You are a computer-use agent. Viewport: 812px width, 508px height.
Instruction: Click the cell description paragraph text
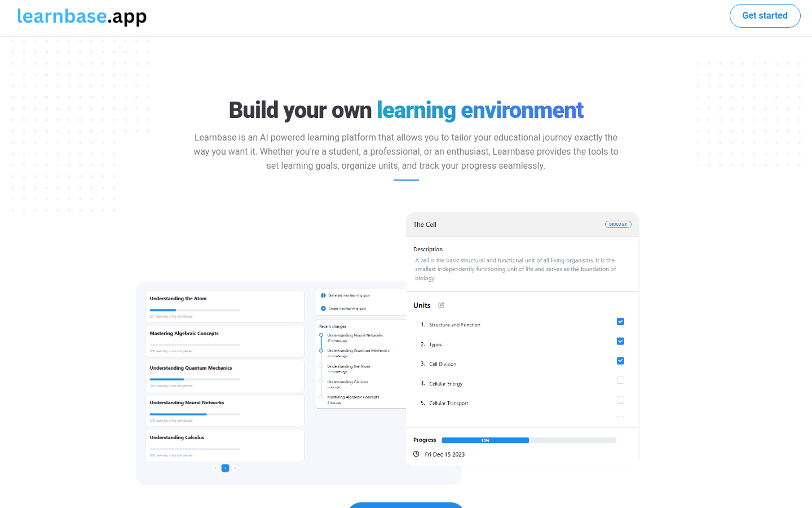click(x=515, y=269)
